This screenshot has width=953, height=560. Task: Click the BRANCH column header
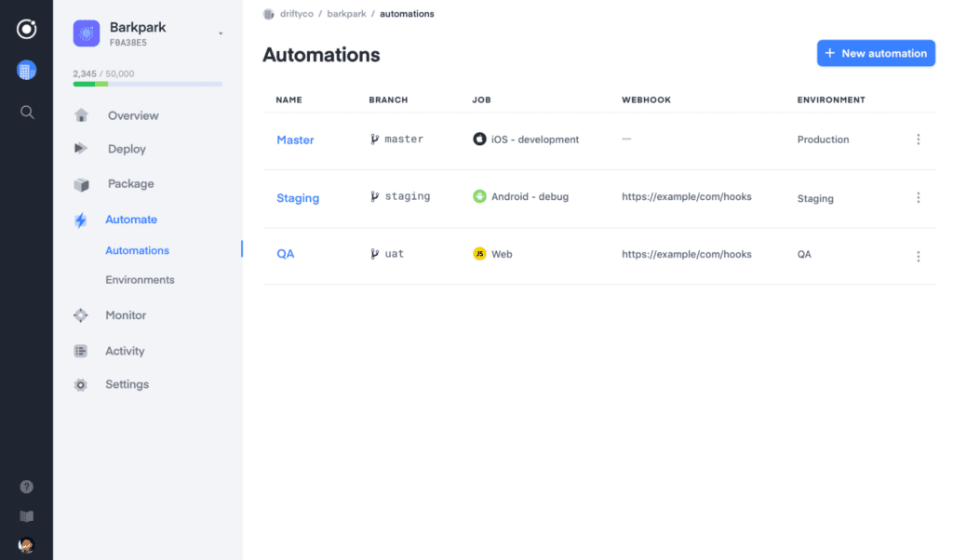[388, 100]
